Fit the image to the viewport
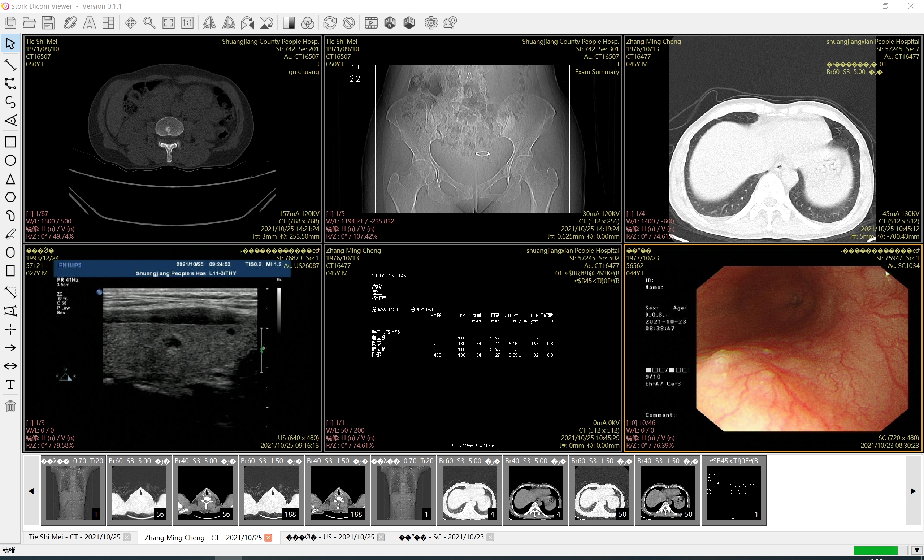The height and width of the screenshot is (560, 924). click(168, 23)
